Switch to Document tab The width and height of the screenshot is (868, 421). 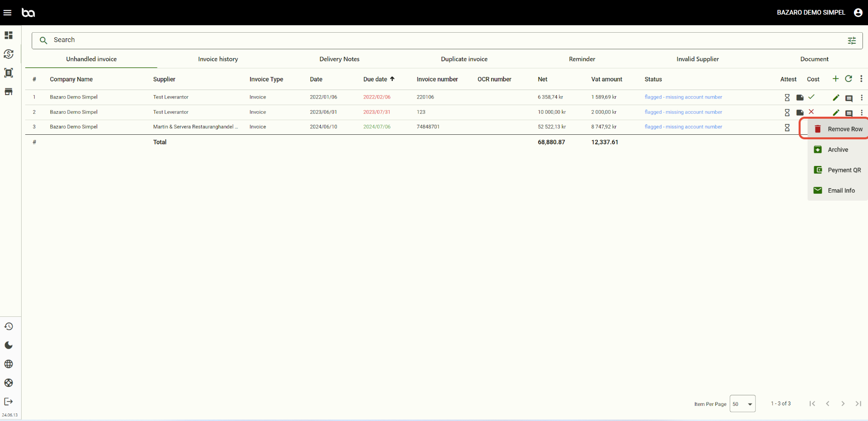pos(814,59)
